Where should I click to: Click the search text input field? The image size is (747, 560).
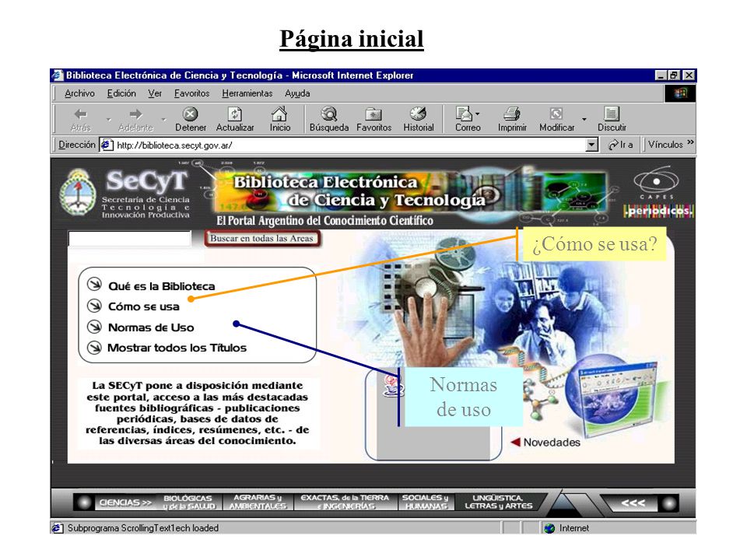click(130, 239)
